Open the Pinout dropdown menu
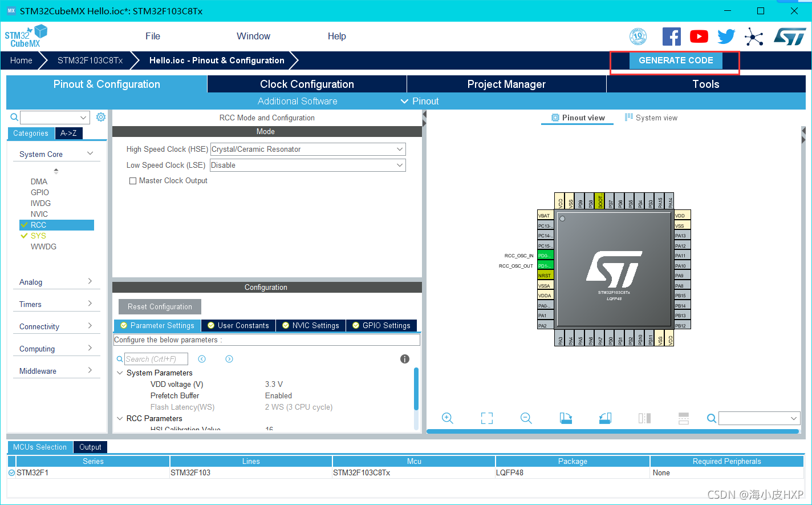Screen dimensions: 812x505 click(x=420, y=101)
